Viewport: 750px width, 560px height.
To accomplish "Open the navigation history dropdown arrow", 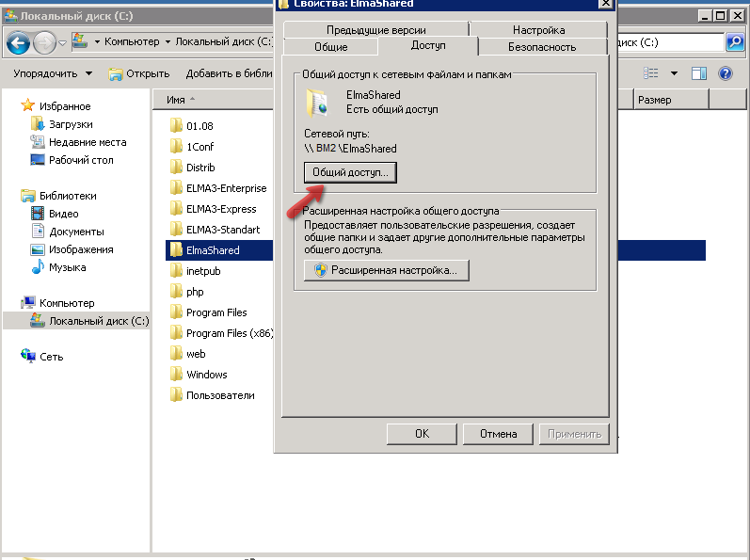I will click(62, 42).
